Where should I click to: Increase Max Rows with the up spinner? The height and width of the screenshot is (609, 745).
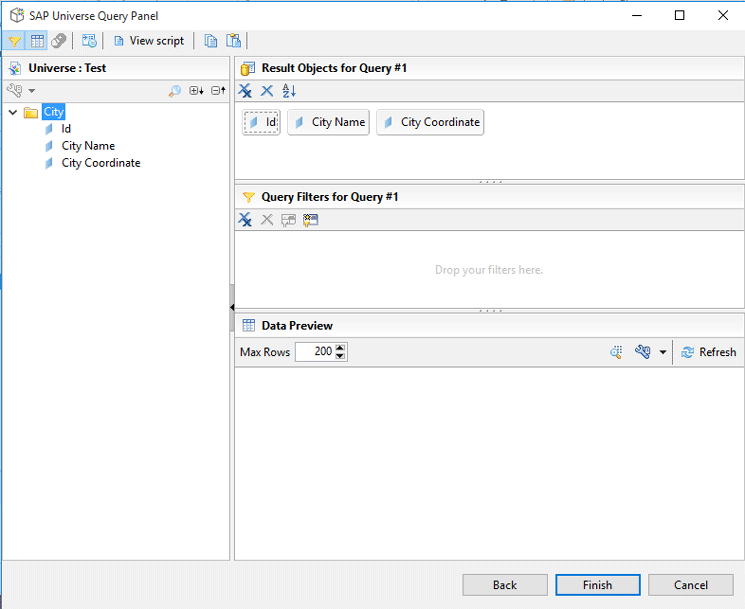[x=340, y=348]
